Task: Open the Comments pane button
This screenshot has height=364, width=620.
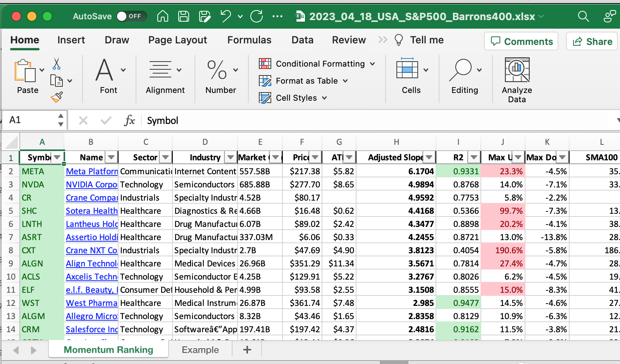Action: [x=521, y=41]
